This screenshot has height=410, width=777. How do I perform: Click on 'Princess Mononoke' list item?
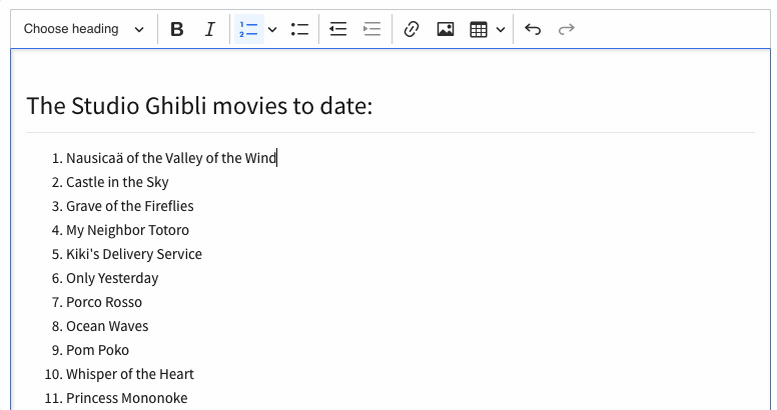click(x=127, y=398)
